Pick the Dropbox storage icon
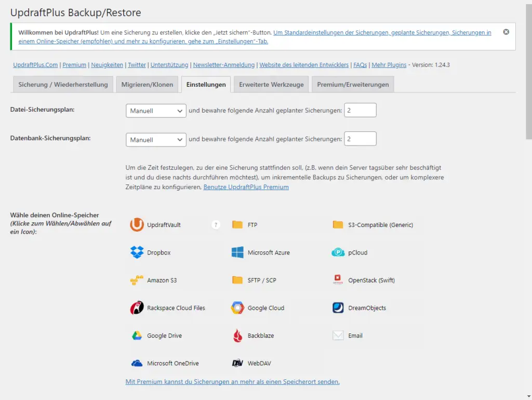 (137, 252)
